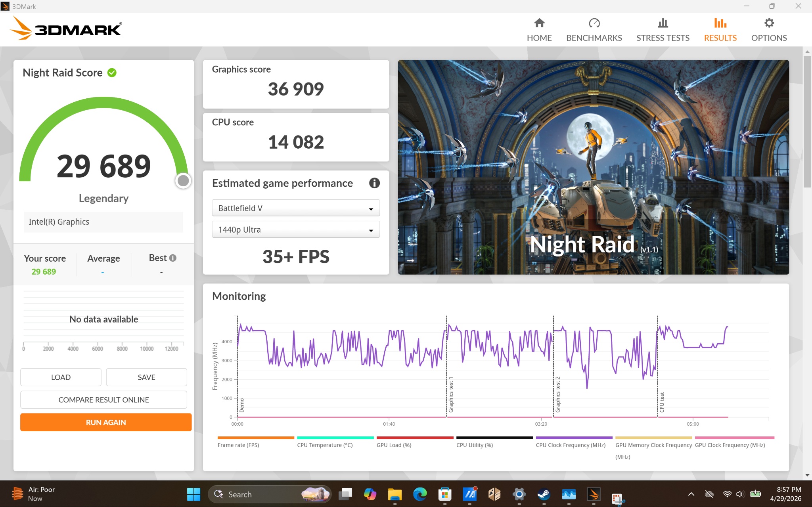Open Microsoft Edge from the taskbar
The image size is (812, 507).
(x=419, y=494)
